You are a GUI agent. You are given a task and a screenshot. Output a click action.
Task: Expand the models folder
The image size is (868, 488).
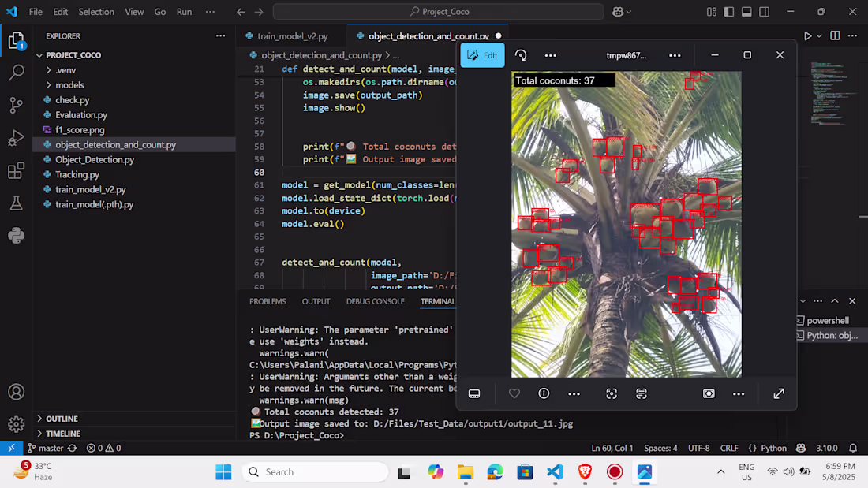click(69, 85)
